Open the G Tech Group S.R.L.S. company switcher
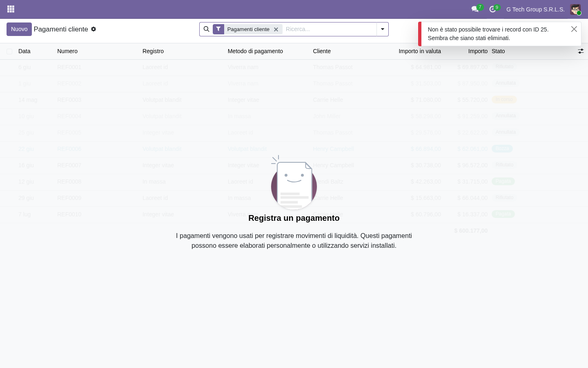The image size is (588, 368). tap(535, 9)
